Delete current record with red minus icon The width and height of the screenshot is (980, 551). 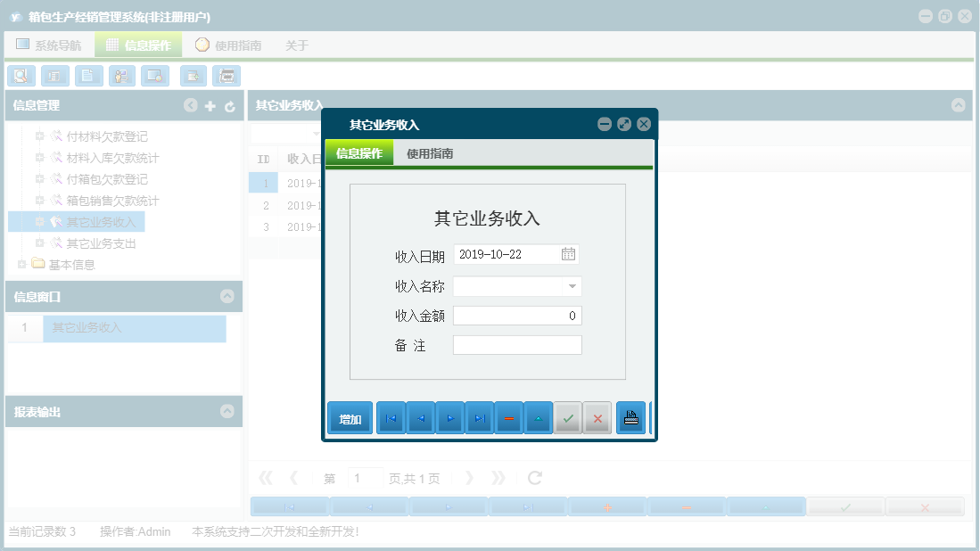pyautogui.click(x=508, y=417)
